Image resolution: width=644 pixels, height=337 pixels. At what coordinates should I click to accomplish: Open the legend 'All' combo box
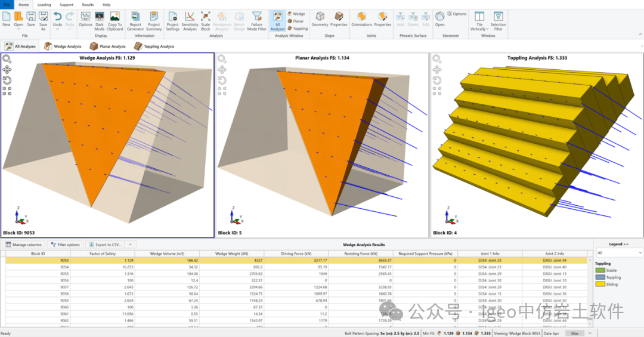[x=620, y=253]
